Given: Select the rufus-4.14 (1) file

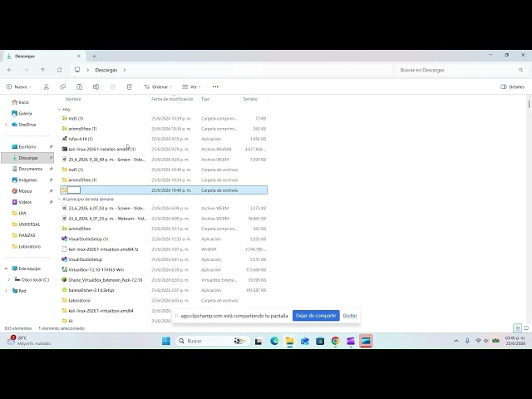Looking at the screenshot, I should [x=164, y=139].
